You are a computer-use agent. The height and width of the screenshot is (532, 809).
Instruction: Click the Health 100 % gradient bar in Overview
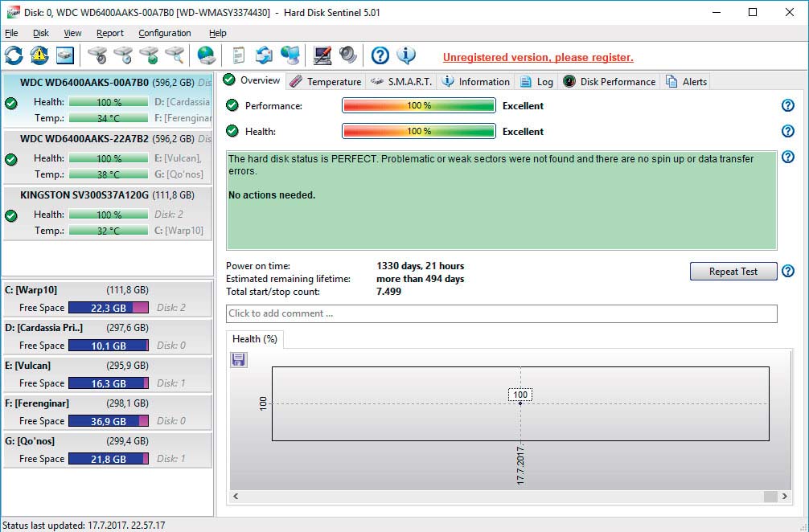418,131
